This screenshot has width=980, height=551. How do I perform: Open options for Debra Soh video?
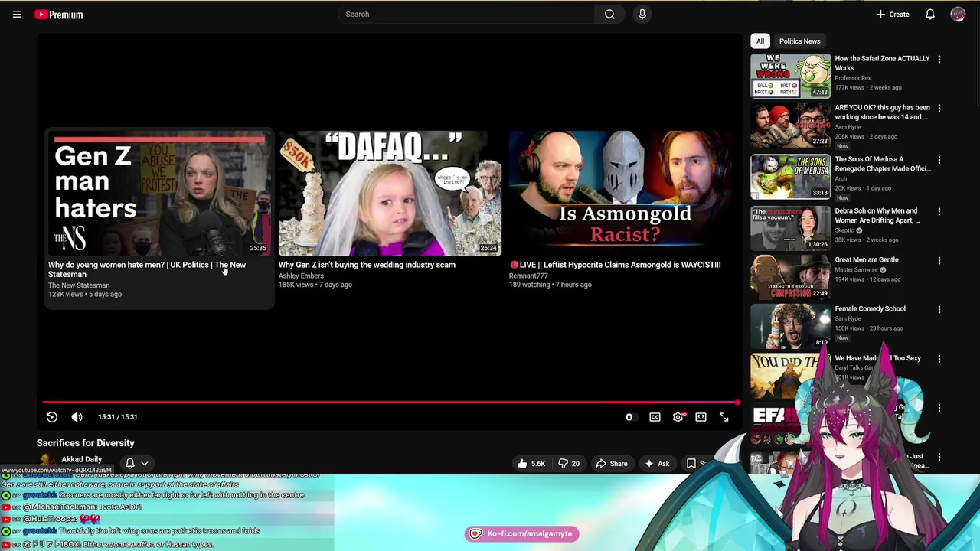(939, 211)
